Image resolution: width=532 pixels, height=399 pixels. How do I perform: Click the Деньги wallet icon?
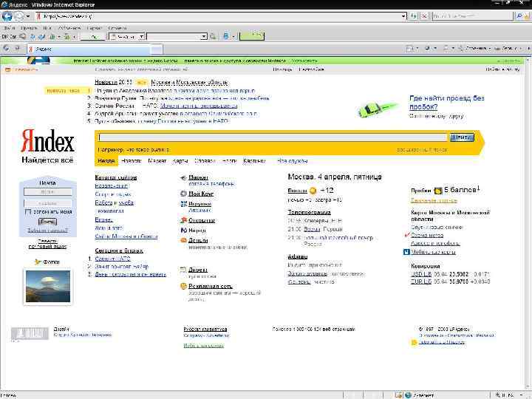(x=183, y=240)
